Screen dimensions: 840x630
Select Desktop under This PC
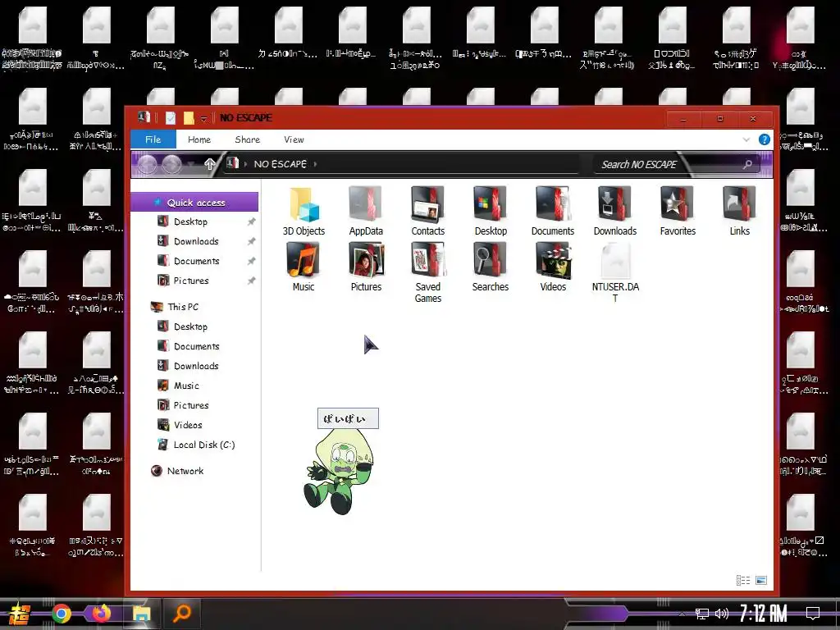(190, 326)
